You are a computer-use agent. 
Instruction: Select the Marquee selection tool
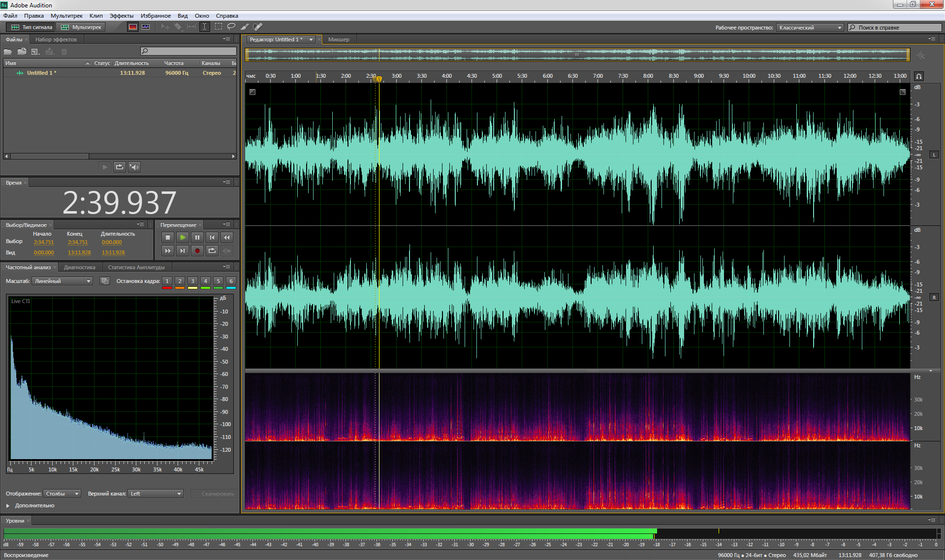218,27
